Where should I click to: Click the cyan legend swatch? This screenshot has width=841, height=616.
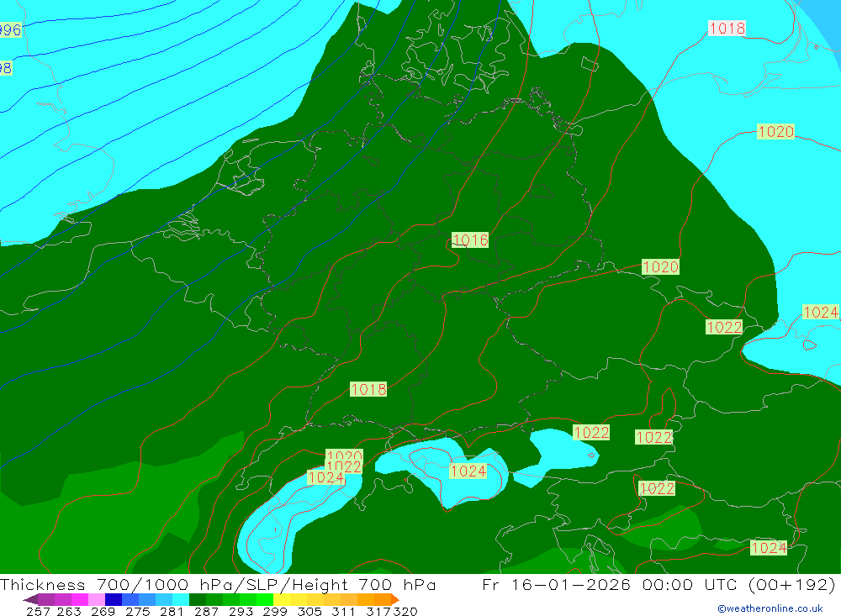181,599
